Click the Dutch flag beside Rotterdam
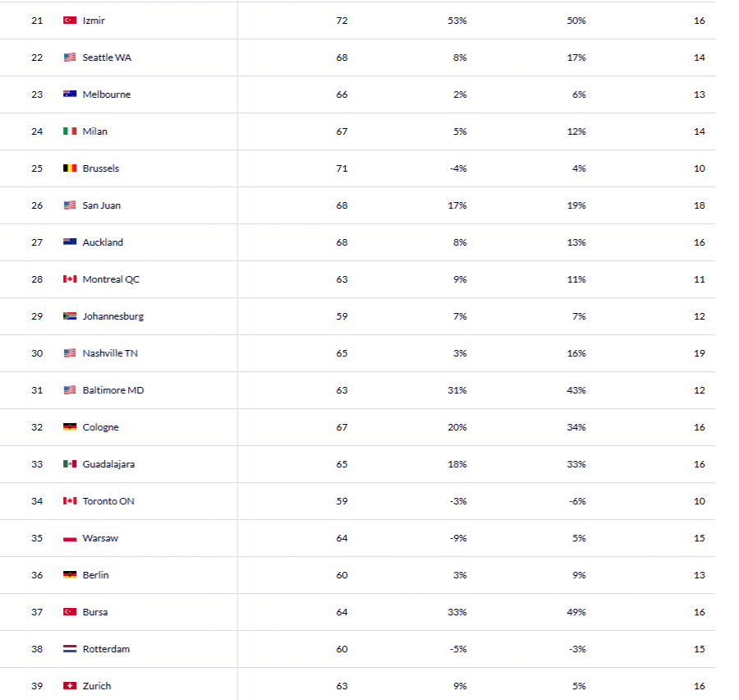Image resolution: width=739 pixels, height=700 pixels. coord(70,649)
